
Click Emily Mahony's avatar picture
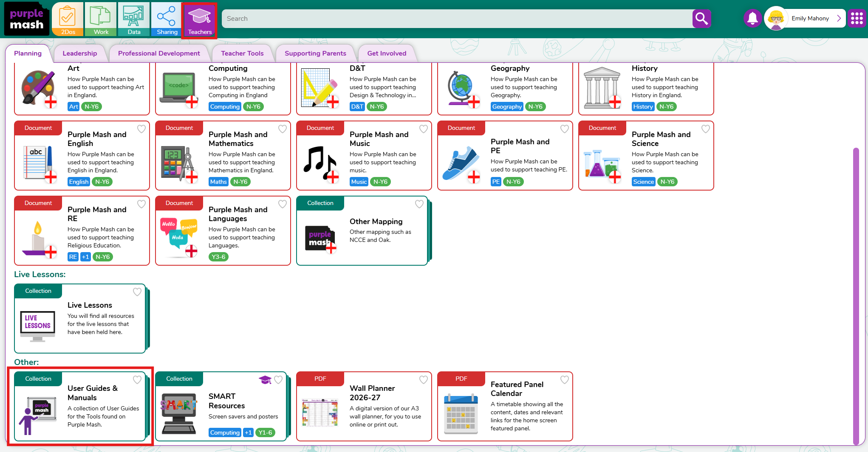point(776,19)
